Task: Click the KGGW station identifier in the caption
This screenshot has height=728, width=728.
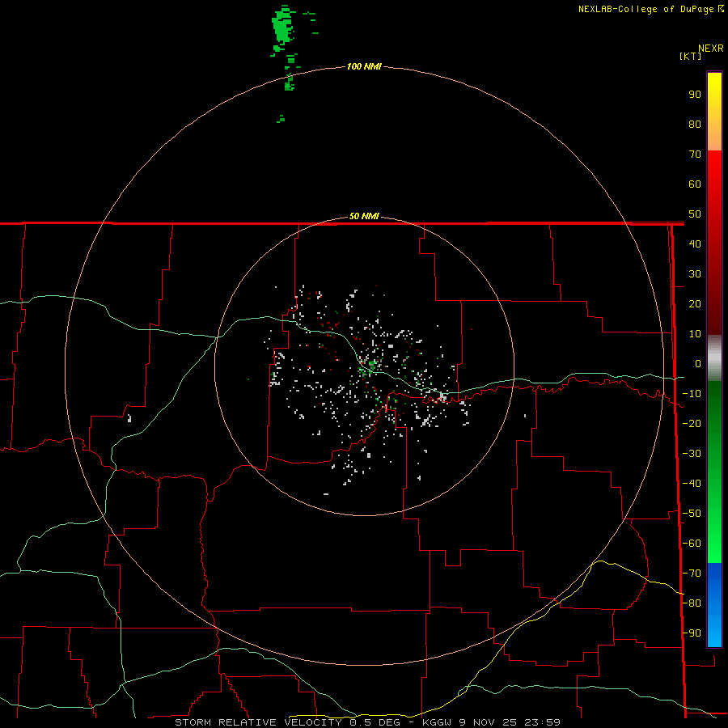Action: [437, 722]
